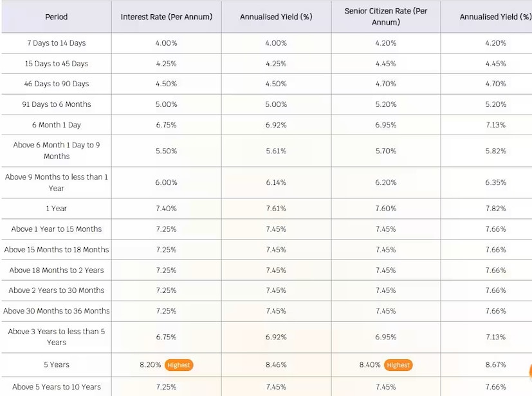Click the 7.40% interest rate value

(166, 209)
